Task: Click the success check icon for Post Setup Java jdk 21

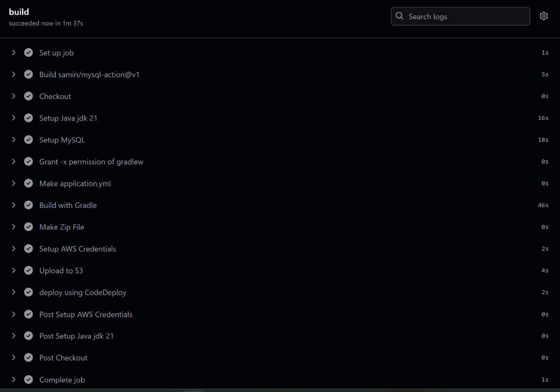Action: [x=28, y=336]
